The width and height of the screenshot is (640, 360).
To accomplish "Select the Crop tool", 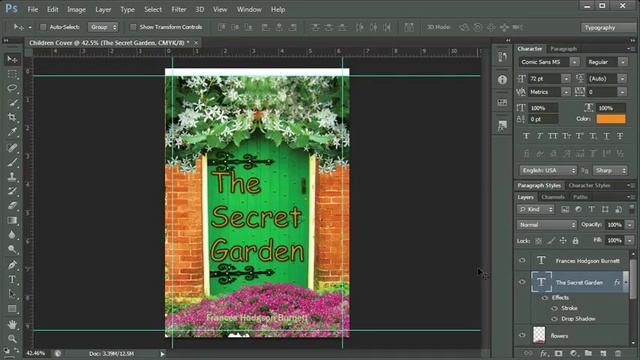I will click(x=12, y=118).
